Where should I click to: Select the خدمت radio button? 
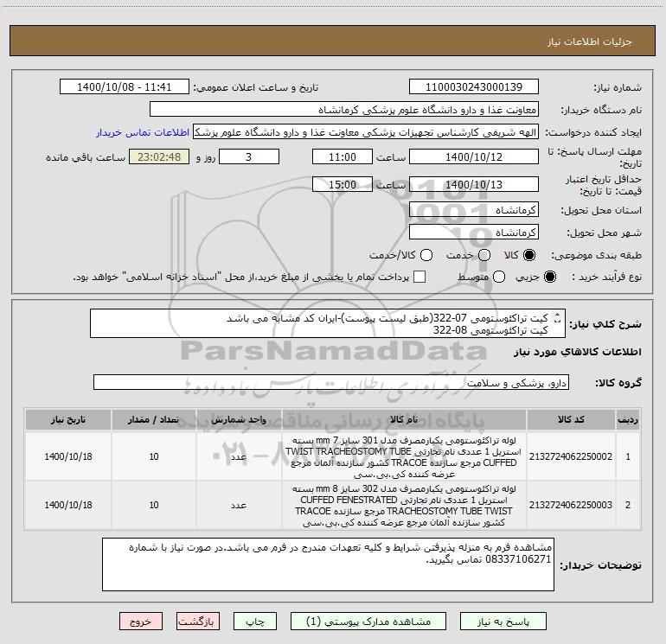pyautogui.click(x=484, y=255)
